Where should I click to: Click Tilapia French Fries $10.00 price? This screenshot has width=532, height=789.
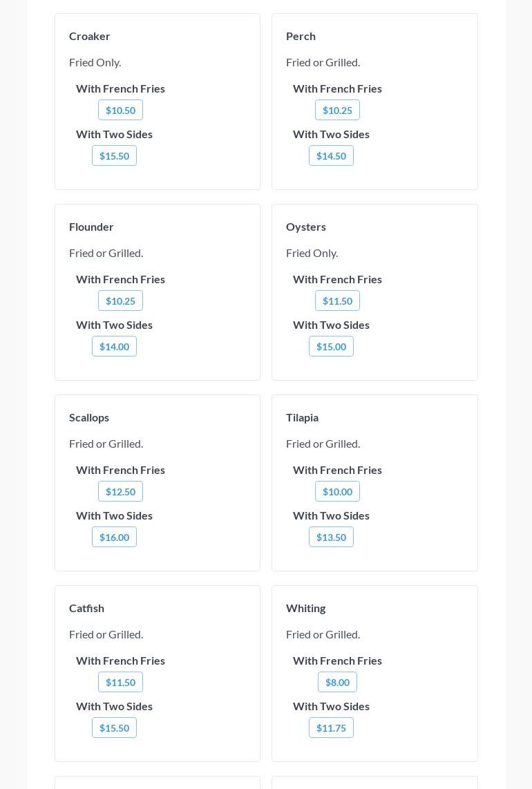coord(337,491)
